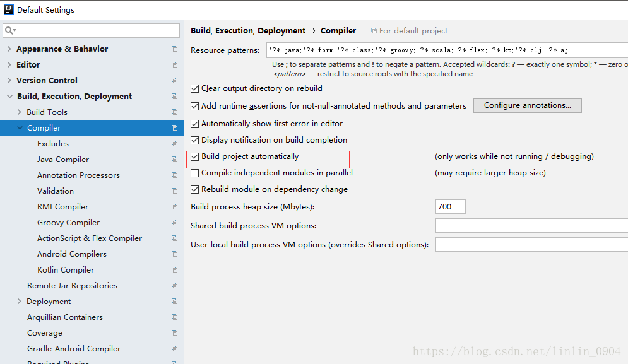The width and height of the screenshot is (628, 364).
Task: Click project-level icon beside Excludes
Action: (x=174, y=143)
